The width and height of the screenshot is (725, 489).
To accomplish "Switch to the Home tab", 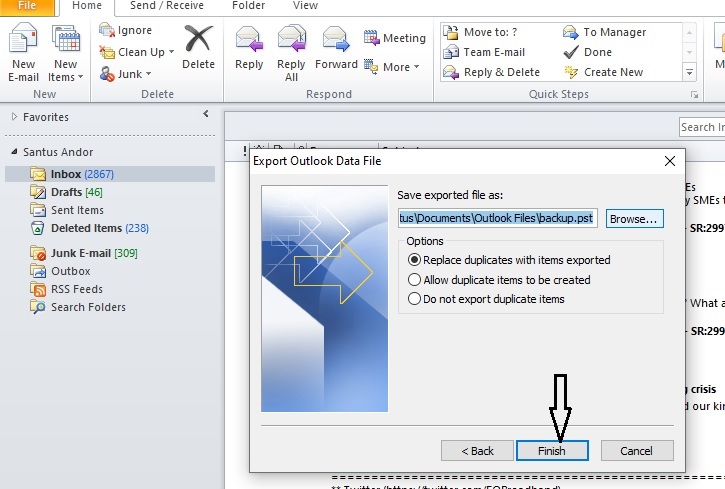I will [87, 6].
